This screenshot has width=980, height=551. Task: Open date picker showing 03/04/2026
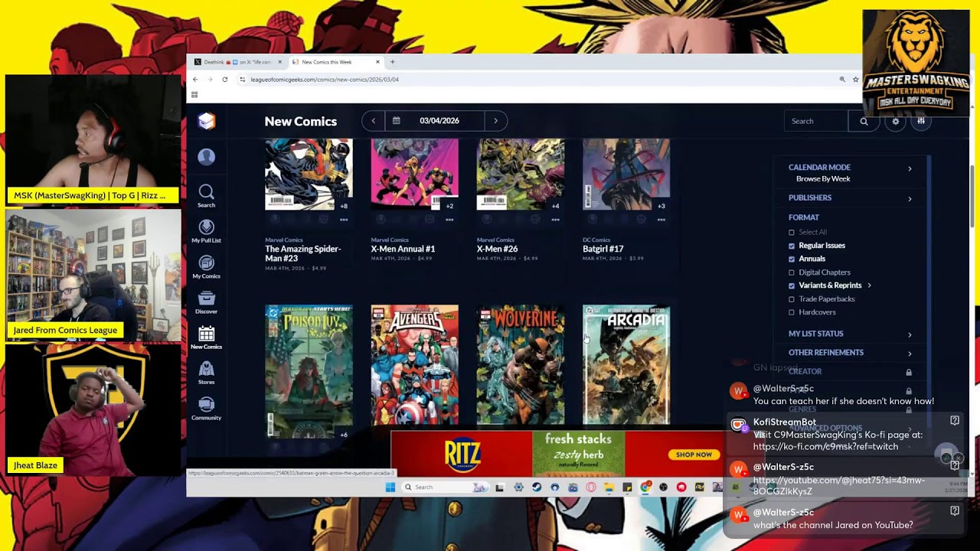435,121
